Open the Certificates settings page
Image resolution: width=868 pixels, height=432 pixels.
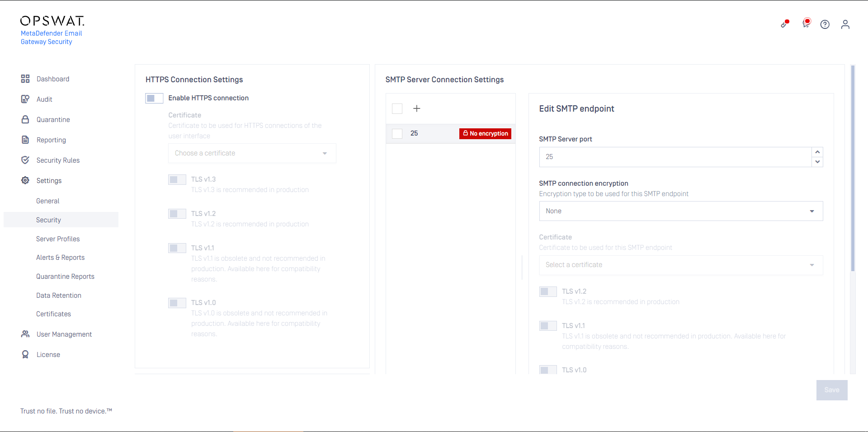click(x=53, y=314)
